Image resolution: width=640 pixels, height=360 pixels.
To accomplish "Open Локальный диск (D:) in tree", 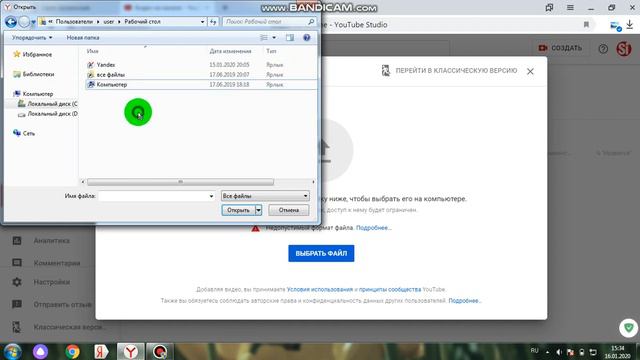I will click(48, 114).
